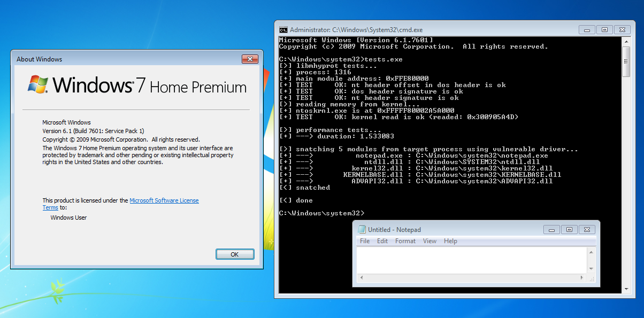644x318 pixels.
Task: Click the cmd scrollbar down arrow
Action: coord(626,289)
